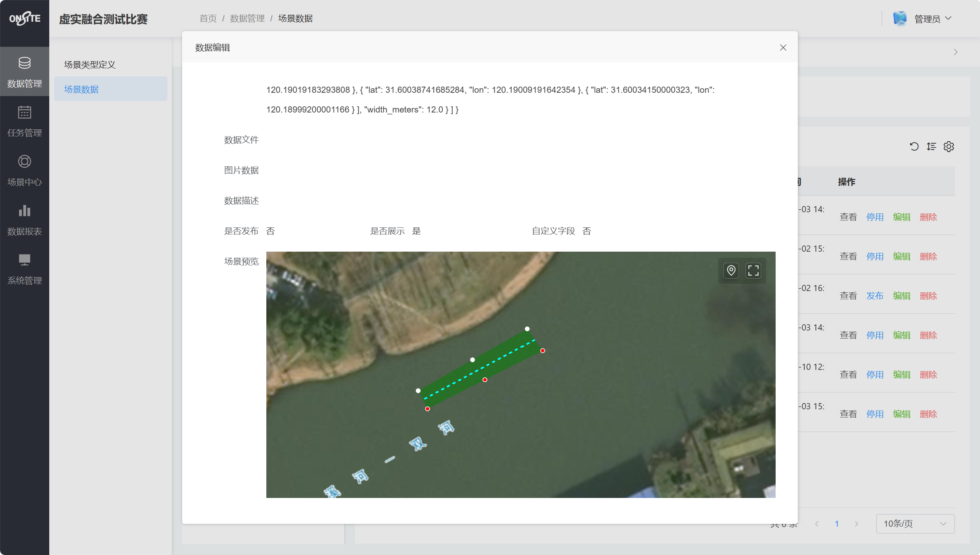Close the 数据编辑 dialog
Image resolution: width=980 pixels, height=555 pixels.
[783, 48]
